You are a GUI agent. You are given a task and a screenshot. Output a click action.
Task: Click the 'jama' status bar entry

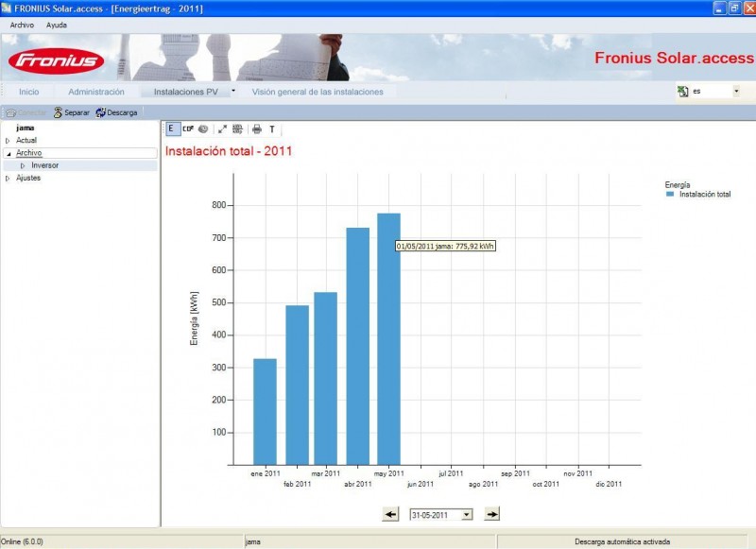pyautogui.click(x=252, y=541)
